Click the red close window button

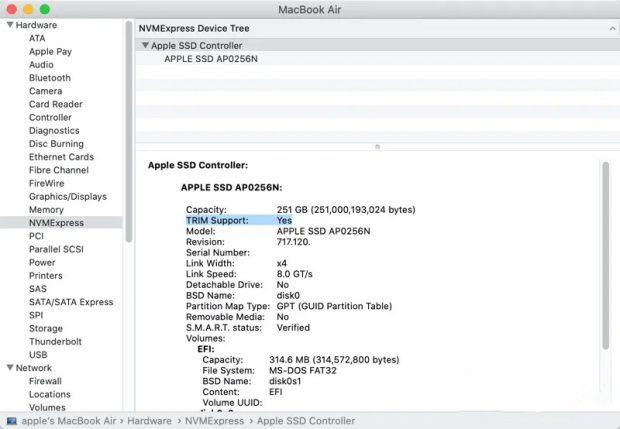tap(11, 9)
